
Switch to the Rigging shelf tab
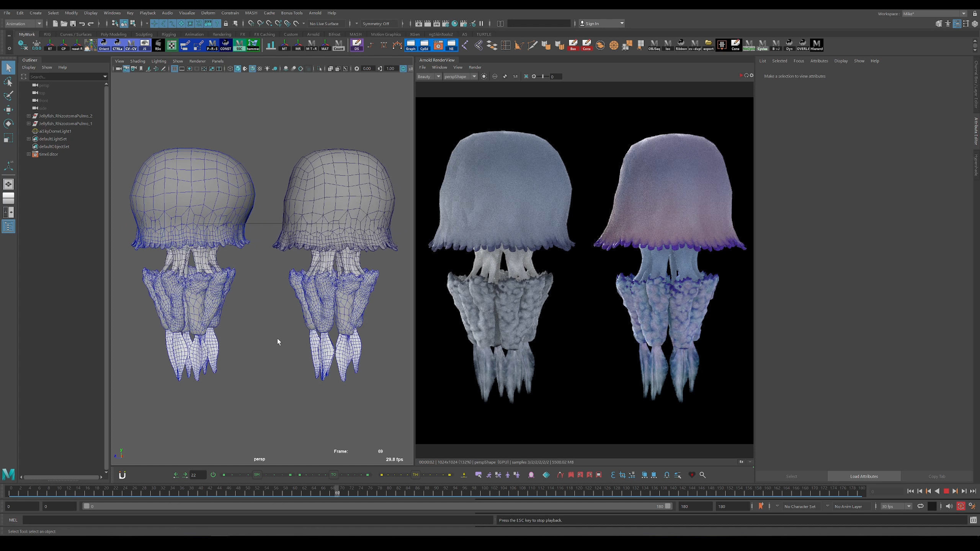tap(168, 34)
